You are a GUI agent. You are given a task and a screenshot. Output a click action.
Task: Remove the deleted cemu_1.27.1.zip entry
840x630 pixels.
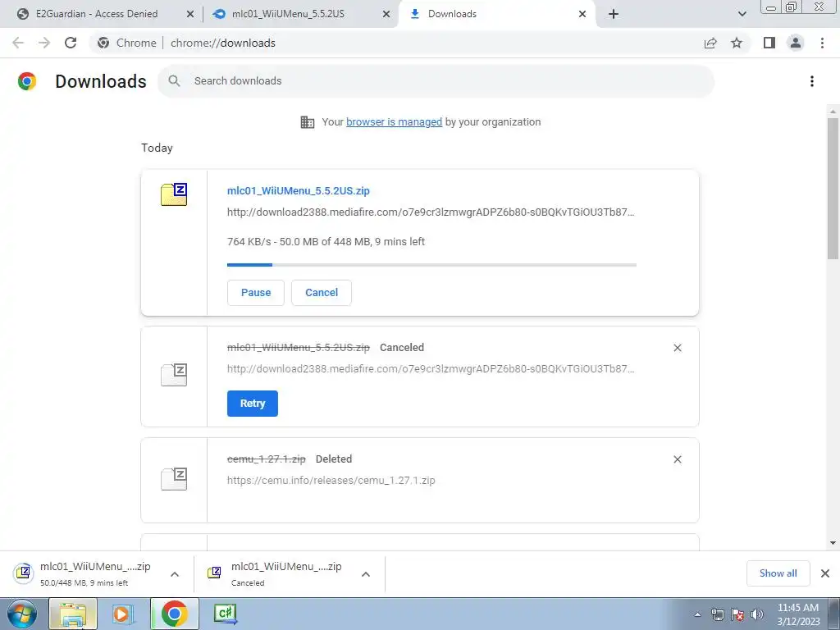677,459
